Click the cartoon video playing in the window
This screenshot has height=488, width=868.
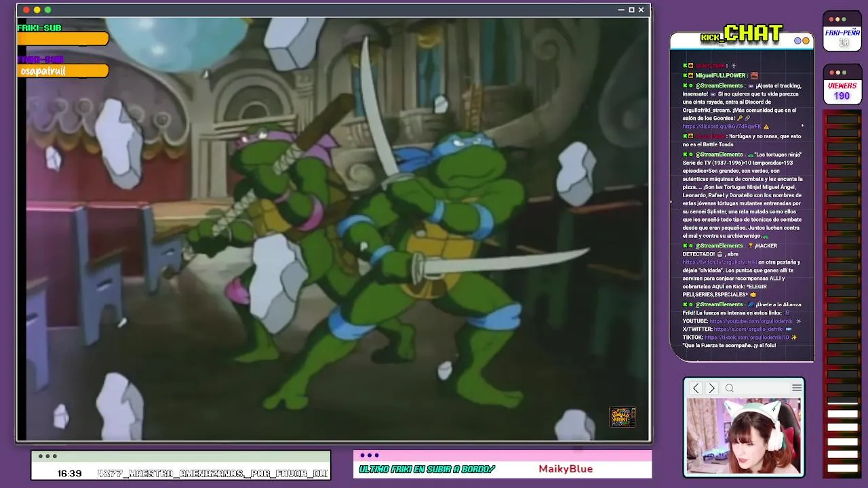coord(332,229)
